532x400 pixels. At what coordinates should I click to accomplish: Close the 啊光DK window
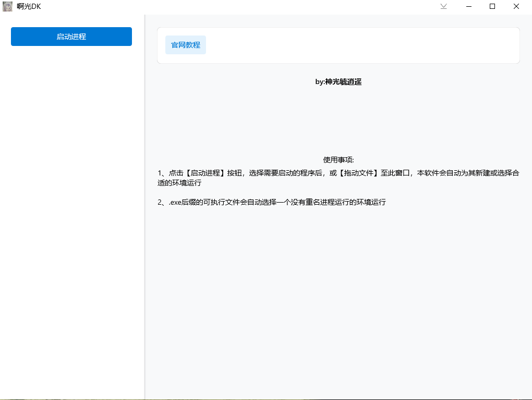pos(516,6)
